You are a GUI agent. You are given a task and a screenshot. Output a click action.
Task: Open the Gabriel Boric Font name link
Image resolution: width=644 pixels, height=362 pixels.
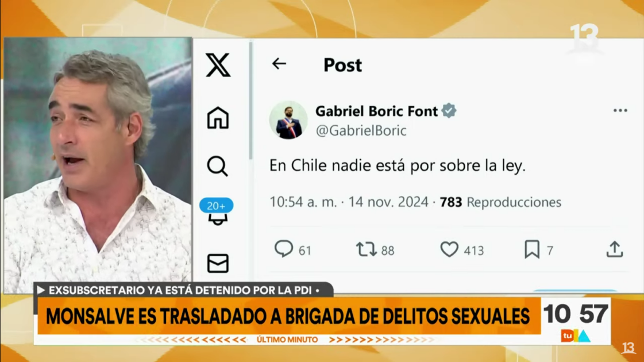click(377, 111)
